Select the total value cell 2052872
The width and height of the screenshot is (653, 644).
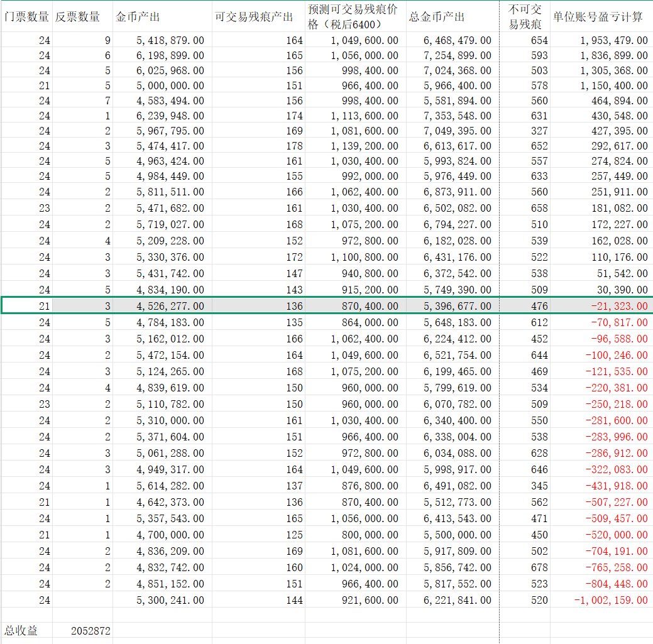tap(82, 630)
